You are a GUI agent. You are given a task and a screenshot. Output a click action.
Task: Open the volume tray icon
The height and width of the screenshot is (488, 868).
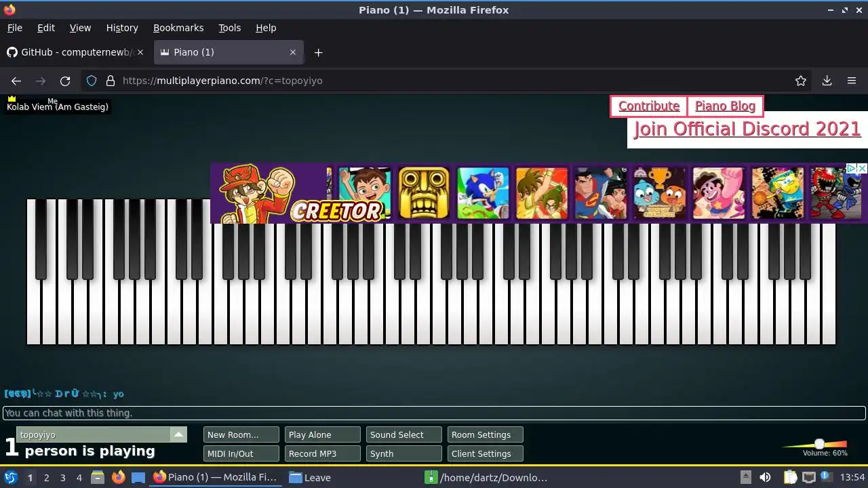point(765,477)
